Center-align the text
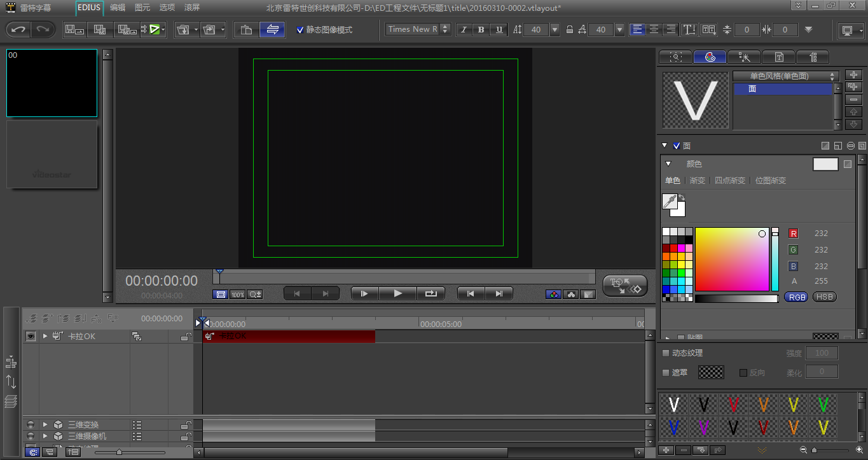 point(654,29)
